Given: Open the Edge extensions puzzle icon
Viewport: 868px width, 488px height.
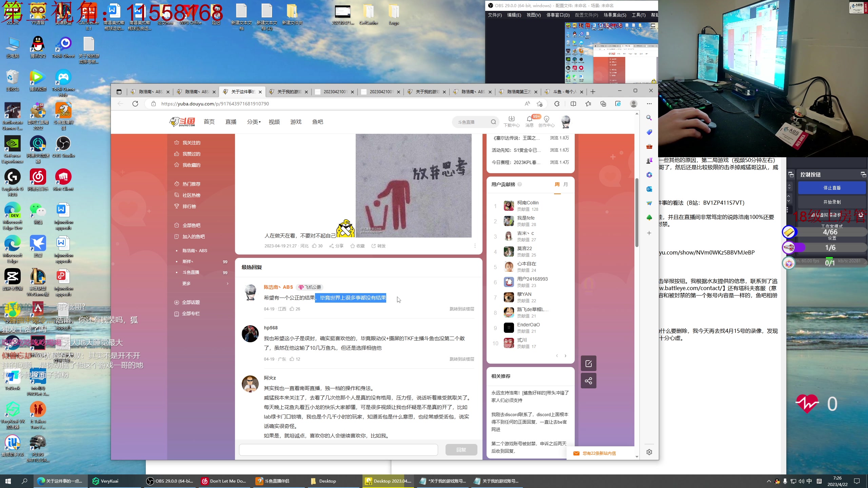Looking at the screenshot, I should (557, 104).
